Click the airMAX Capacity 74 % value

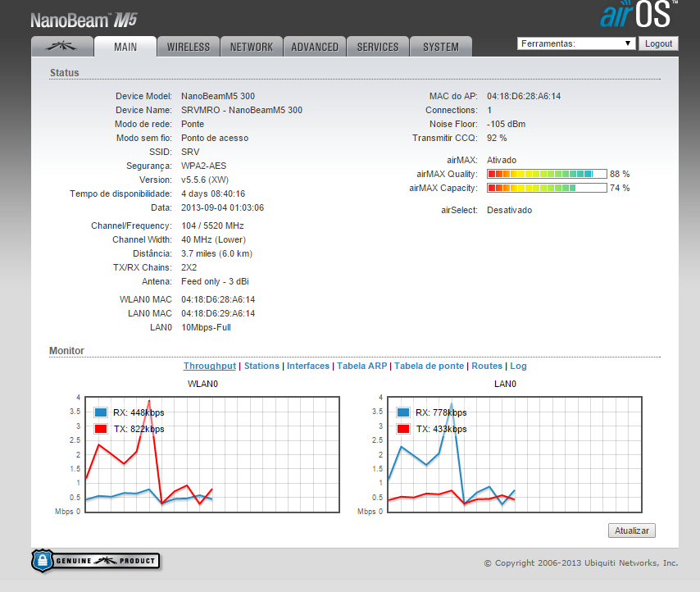[620, 188]
